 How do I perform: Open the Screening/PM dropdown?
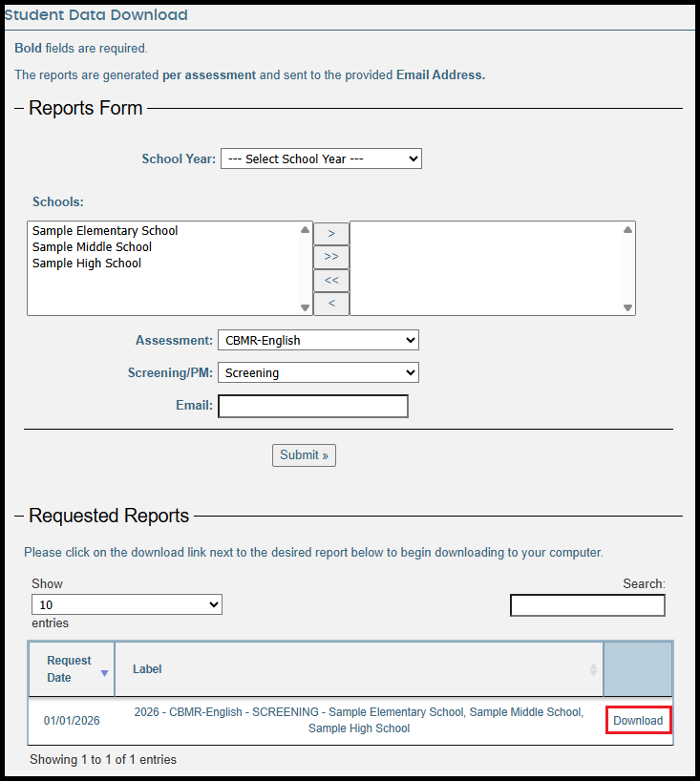(x=318, y=372)
